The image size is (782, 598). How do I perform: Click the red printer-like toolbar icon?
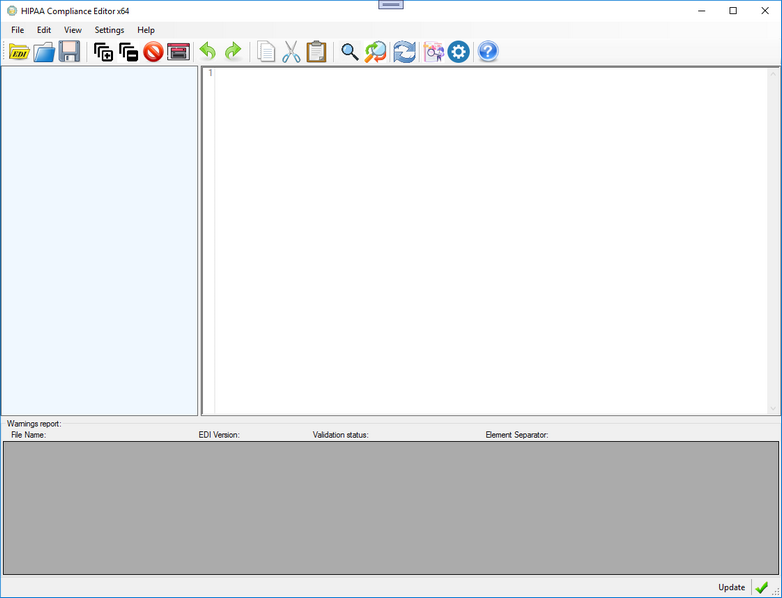179,51
